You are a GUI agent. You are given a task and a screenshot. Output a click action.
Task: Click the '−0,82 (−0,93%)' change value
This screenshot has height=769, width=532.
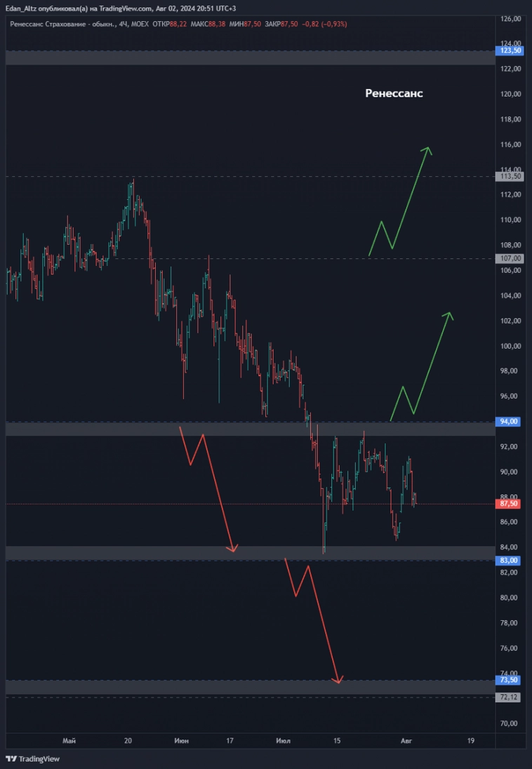point(324,24)
